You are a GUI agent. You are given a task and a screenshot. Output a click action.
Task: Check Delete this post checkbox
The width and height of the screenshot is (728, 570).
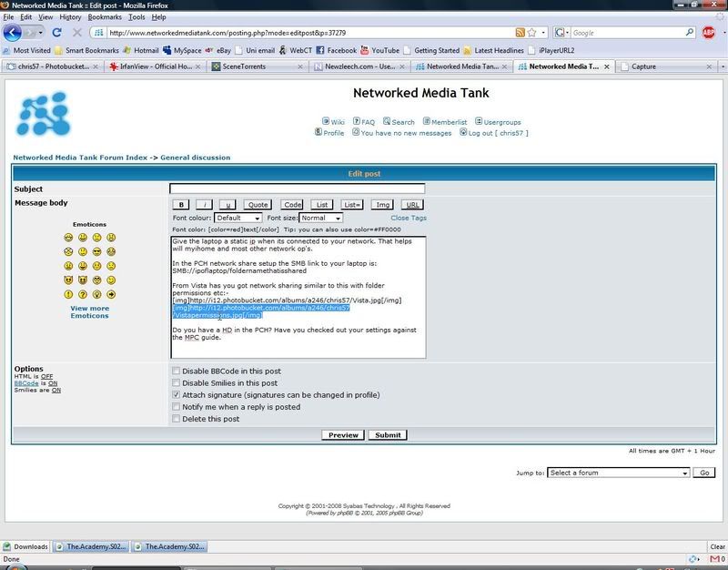click(176, 419)
